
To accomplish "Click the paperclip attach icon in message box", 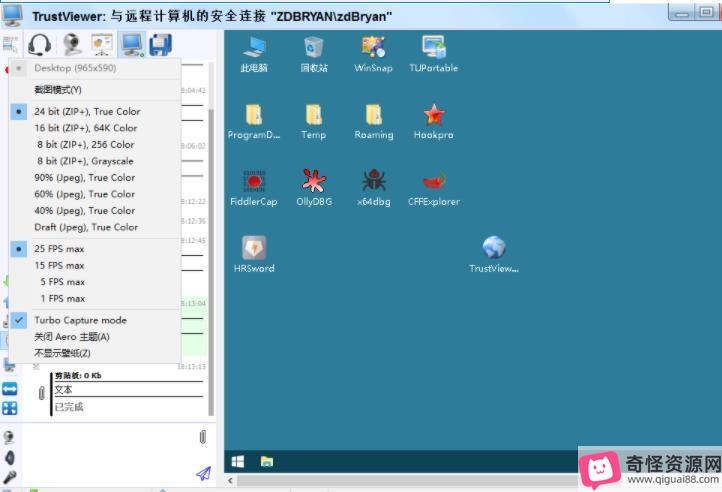I will point(202,437).
